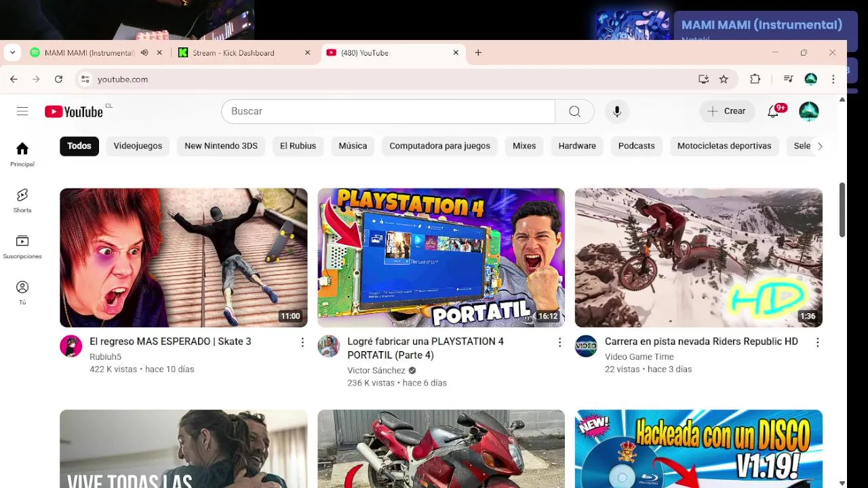Open options for PLAYSTATION 4 PORTATIL video
868x488 pixels.
(x=559, y=343)
